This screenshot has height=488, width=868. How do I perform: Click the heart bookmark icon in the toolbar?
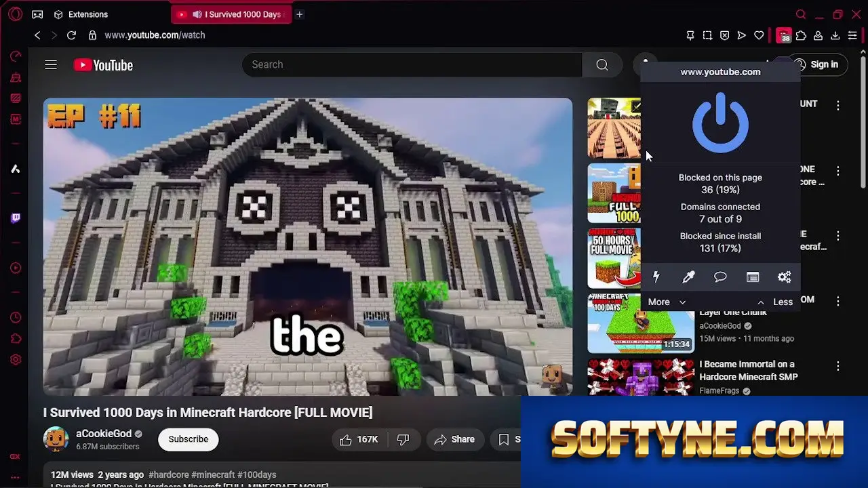[759, 35]
